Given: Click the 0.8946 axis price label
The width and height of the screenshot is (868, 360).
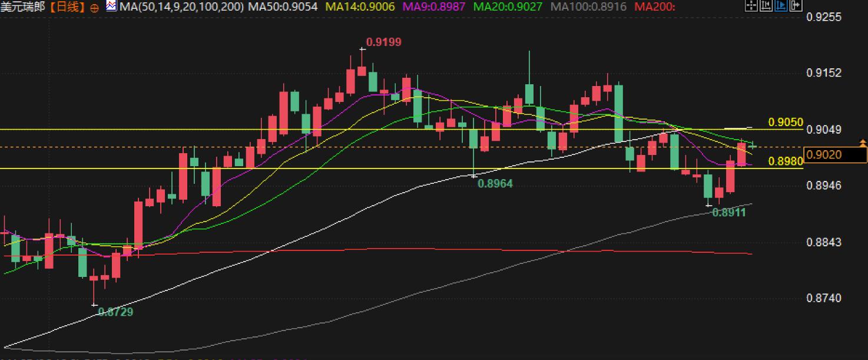Looking at the screenshot, I should point(824,186).
